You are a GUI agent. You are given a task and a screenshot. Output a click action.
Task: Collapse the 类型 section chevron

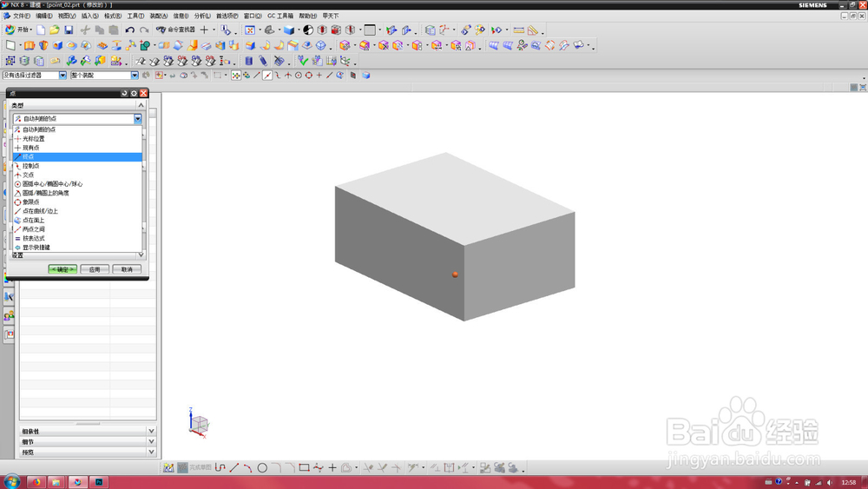click(x=141, y=105)
